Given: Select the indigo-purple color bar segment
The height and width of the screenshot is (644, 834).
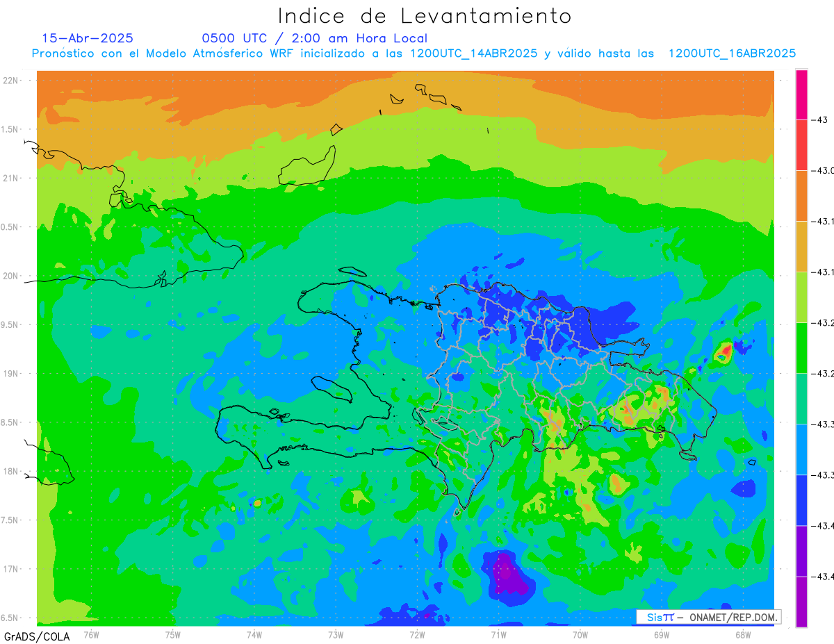Looking at the screenshot, I should point(801,551).
